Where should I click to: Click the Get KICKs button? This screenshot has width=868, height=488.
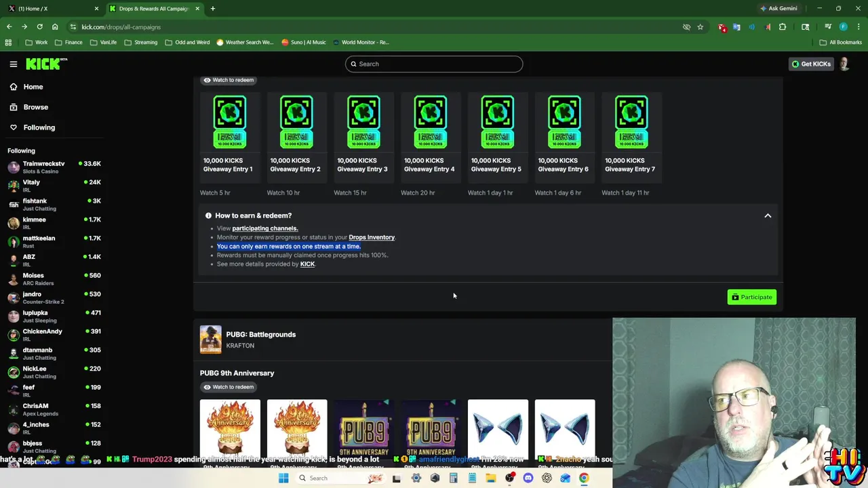point(811,64)
